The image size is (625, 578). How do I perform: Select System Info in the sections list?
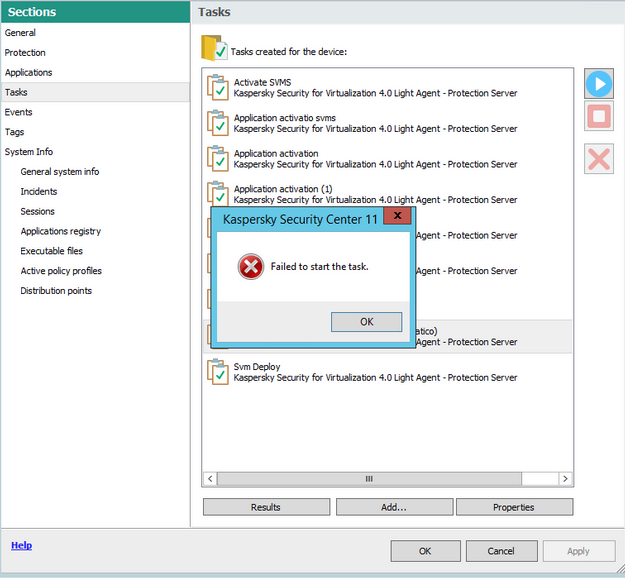[29, 152]
